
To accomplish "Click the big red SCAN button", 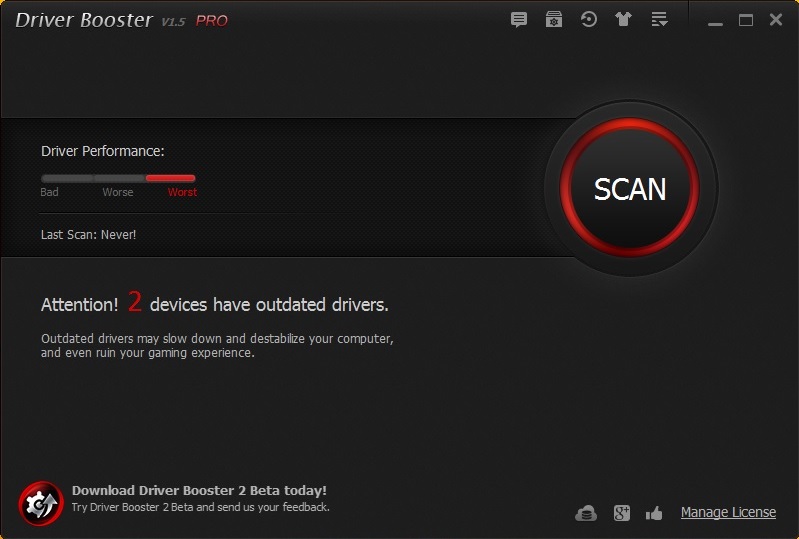I will [629, 189].
